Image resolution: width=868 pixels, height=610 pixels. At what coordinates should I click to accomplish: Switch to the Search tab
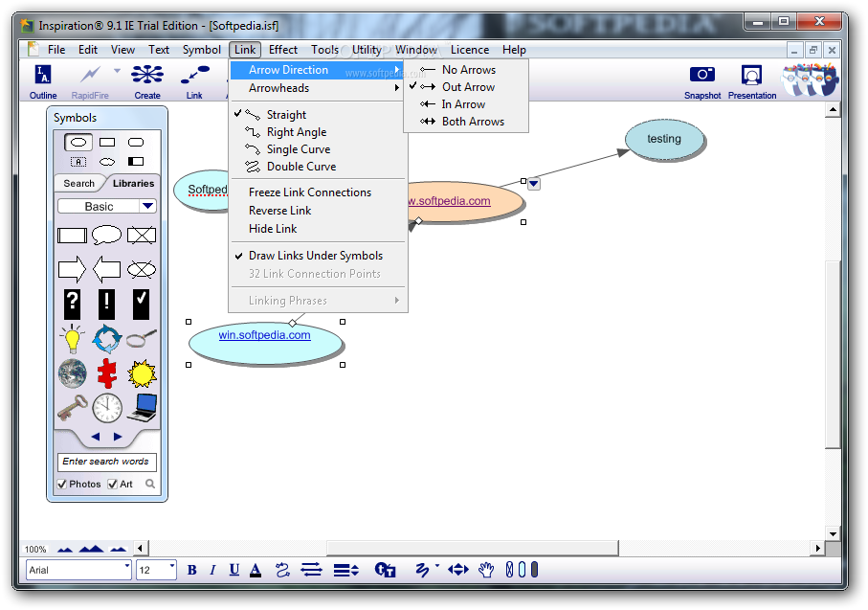pyautogui.click(x=78, y=184)
